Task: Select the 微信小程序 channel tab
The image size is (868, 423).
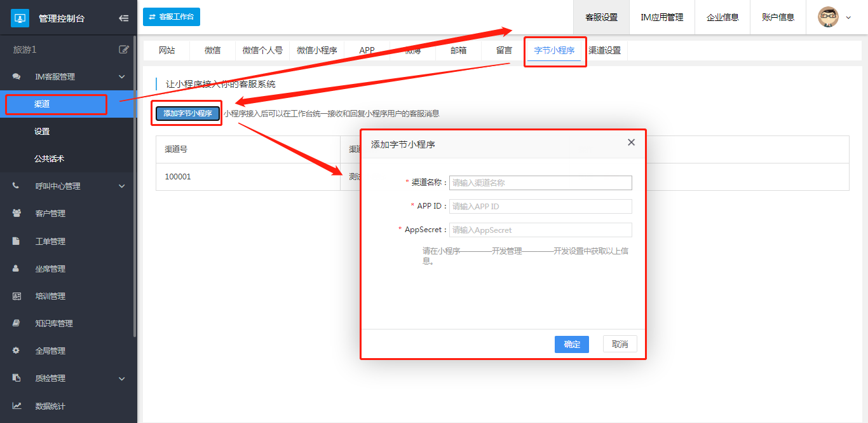Action: tap(316, 50)
